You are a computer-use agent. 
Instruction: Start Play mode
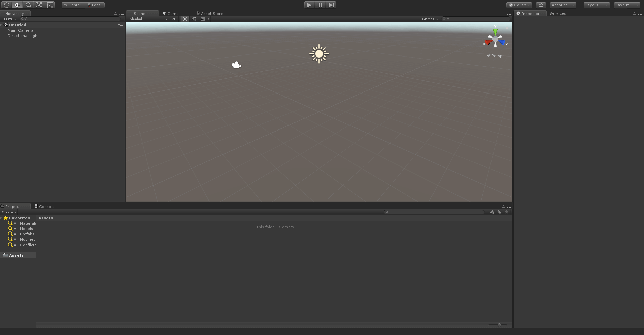tap(309, 5)
